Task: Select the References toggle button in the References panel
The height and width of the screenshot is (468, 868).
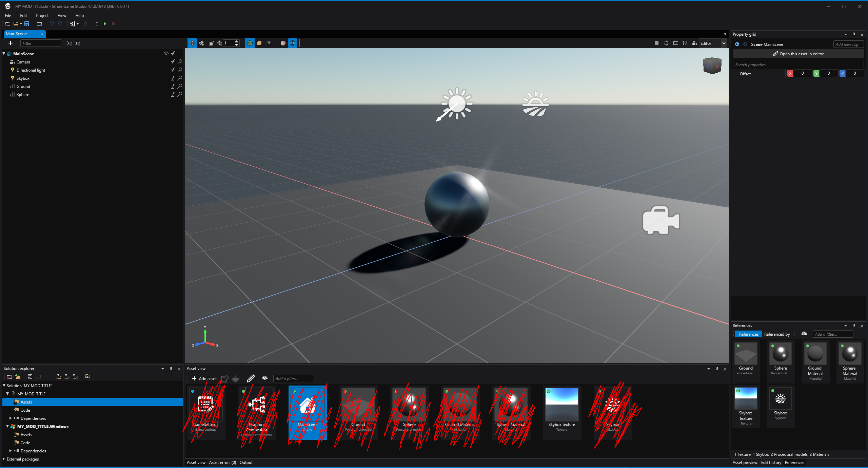Action: [749, 334]
